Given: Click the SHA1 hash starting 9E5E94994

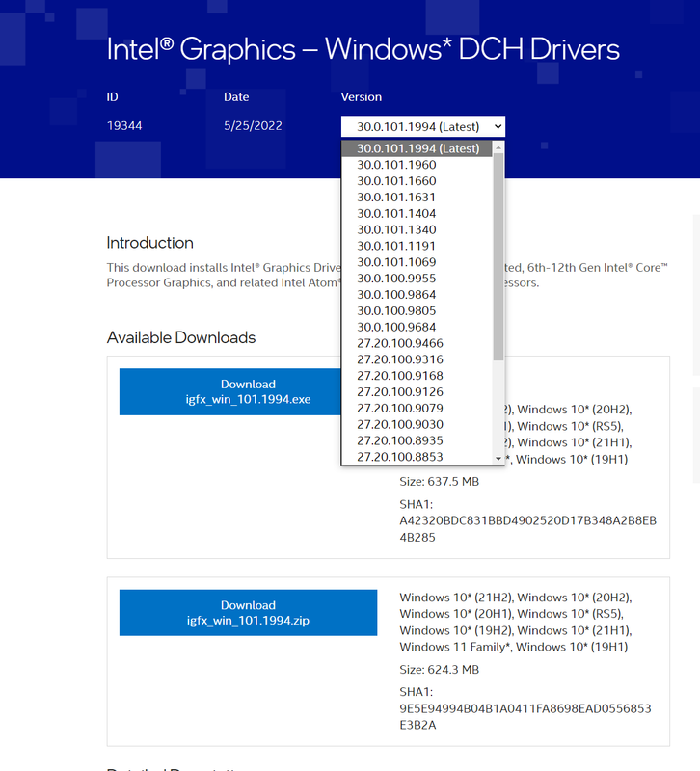Looking at the screenshot, I should tap(525, 716).
